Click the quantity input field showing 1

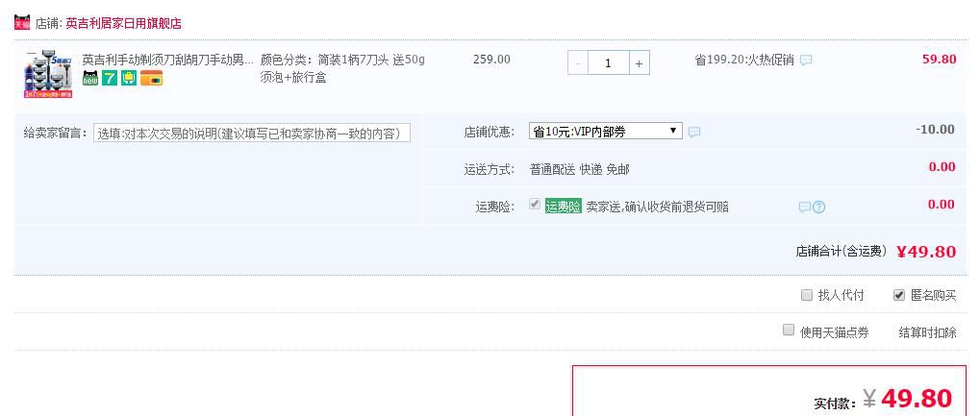click(608, 63)
